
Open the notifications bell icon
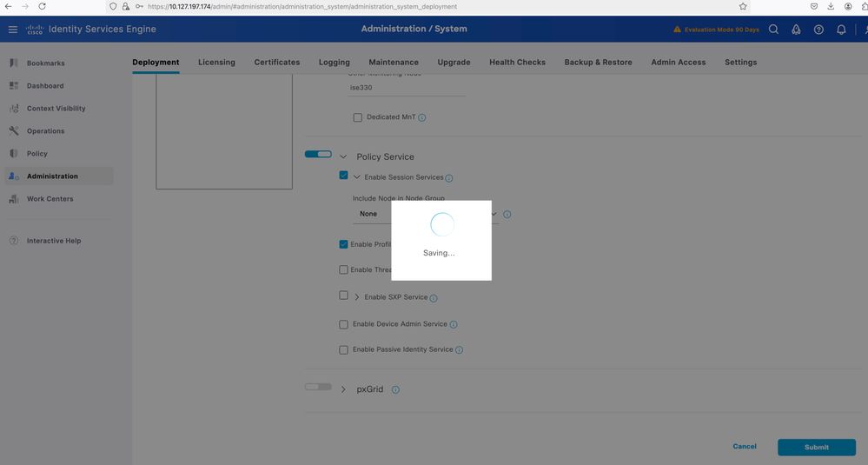click(x=841, y=30)
